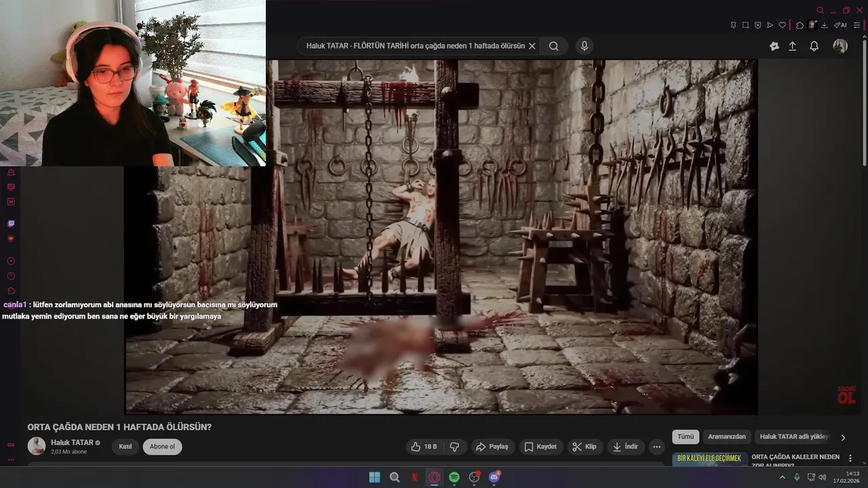Screen dimensions: 868x488
Task: Open the taskbar volume icon
Action: (822, 477)
